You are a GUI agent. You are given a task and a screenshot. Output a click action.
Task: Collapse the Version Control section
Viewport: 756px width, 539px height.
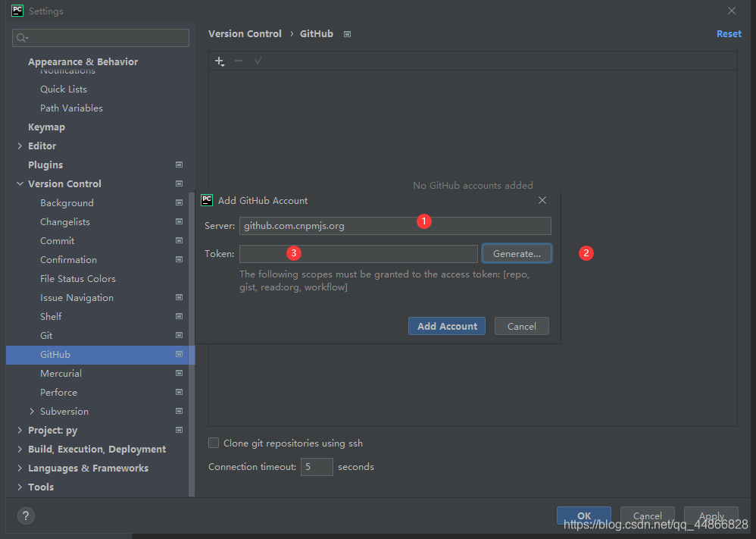click(x=20, y=183)
